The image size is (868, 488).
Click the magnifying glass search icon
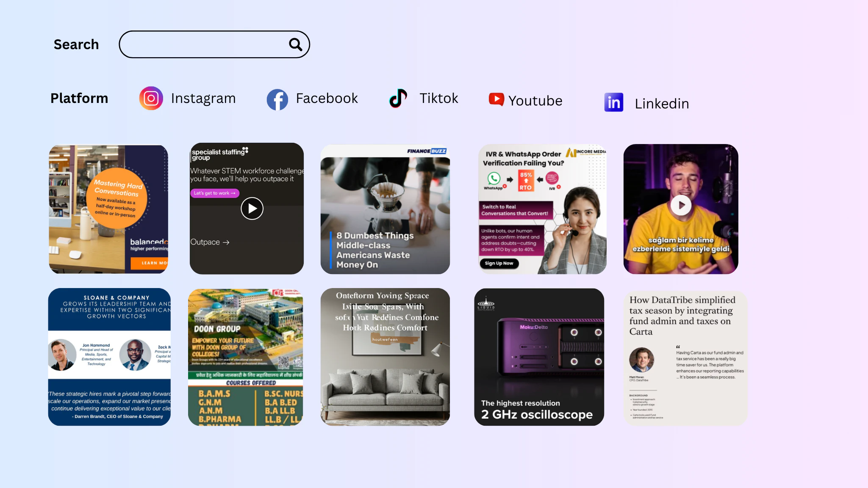point(295,44)
